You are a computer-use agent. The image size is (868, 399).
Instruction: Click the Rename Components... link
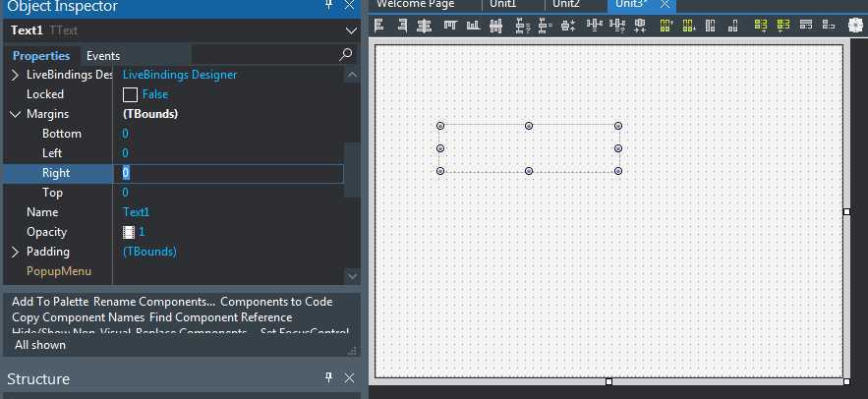[154, 302]
